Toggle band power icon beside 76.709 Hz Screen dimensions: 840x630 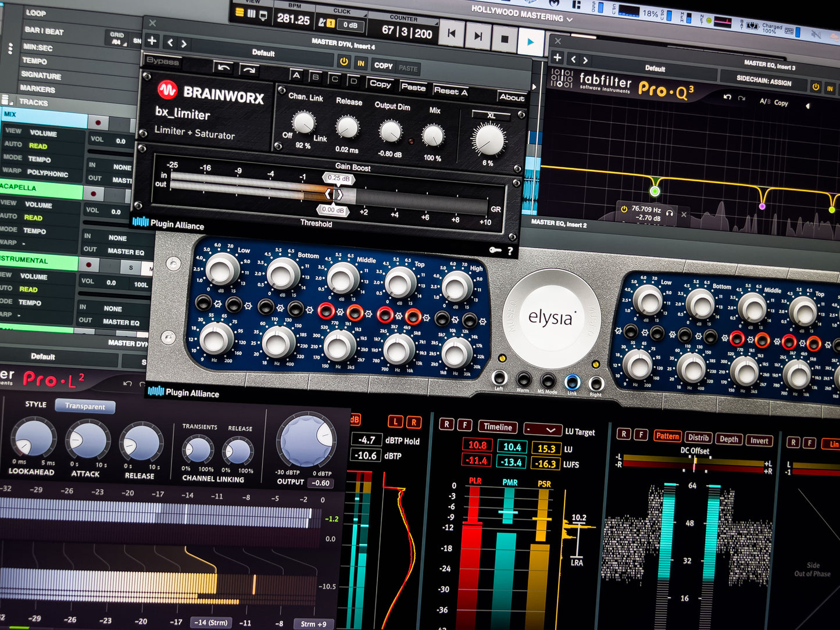pyautogui.click(x=624, y=209)
